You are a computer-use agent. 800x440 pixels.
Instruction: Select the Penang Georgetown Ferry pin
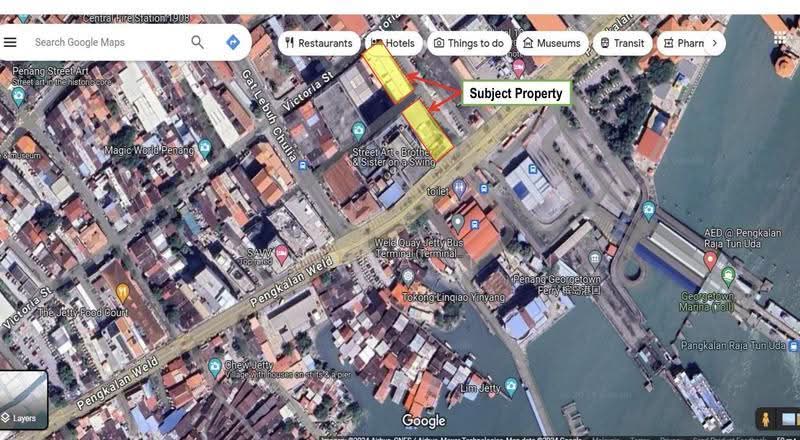595,259
